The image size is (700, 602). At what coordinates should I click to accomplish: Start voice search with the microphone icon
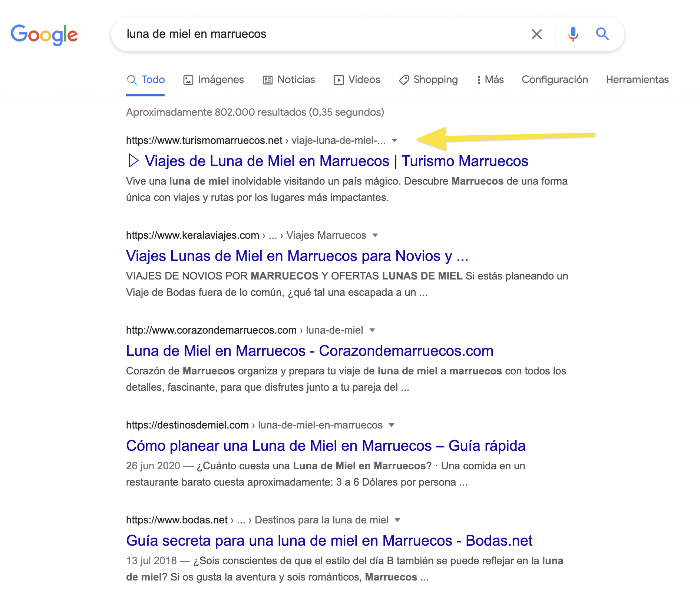(573, 34)
